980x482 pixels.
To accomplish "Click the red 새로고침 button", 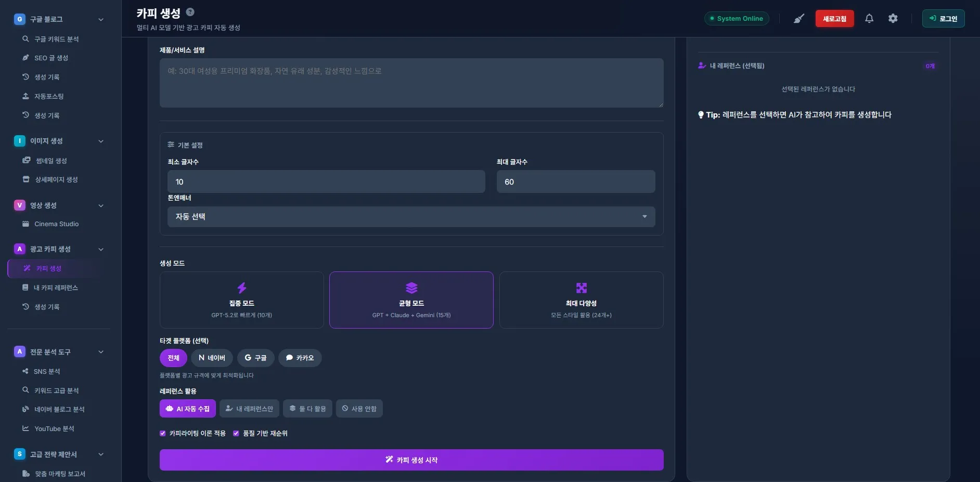I will pos(834,19).
